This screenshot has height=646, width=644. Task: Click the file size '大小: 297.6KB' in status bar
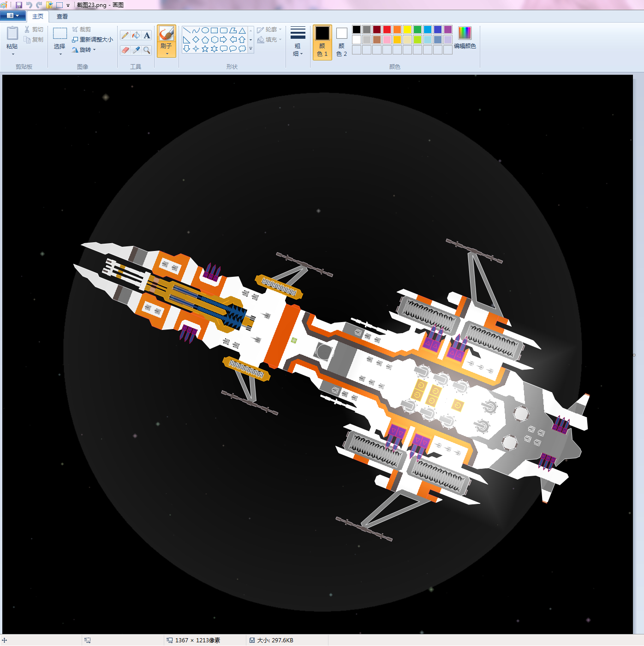275,640
